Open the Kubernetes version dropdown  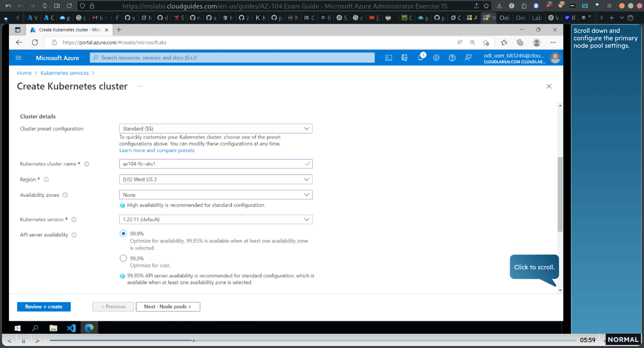pos(216,220)
